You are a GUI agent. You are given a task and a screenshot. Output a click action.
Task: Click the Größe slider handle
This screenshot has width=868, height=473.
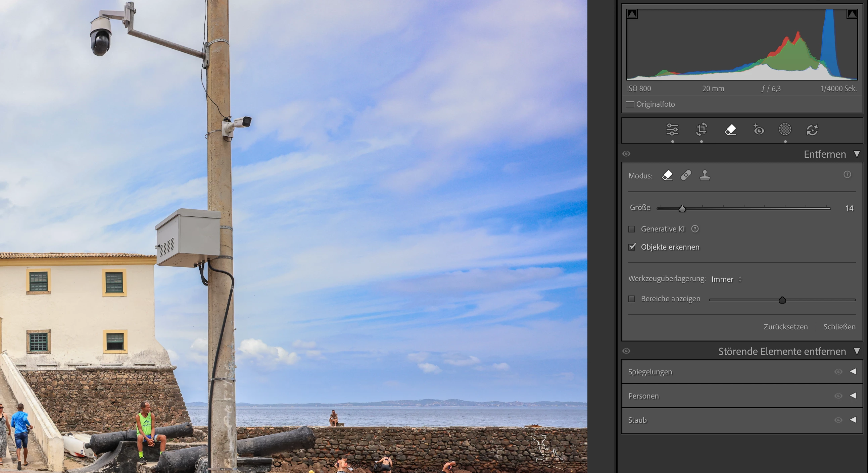682,209
